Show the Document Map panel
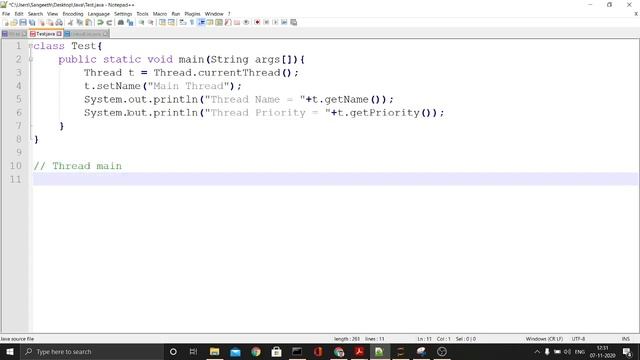The image size is (640, 360). tap(219, 22)
